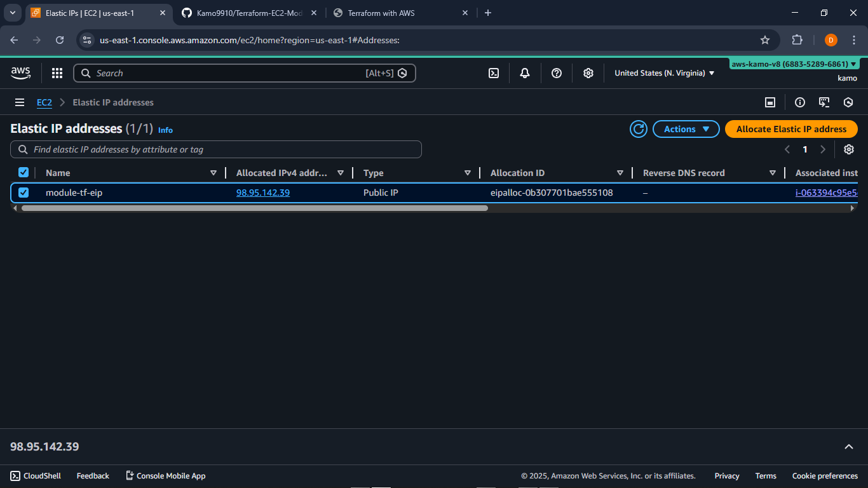Screen dimensions: 868x488
Task: Collapse the 98.95.142.39 details panel
Action: 849,446
